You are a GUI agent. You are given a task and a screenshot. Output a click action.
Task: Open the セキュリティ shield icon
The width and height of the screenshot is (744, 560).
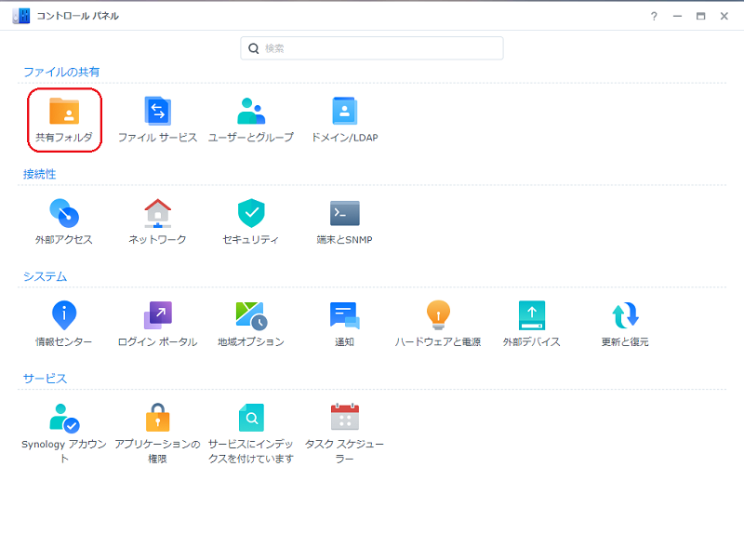(251, 213)
